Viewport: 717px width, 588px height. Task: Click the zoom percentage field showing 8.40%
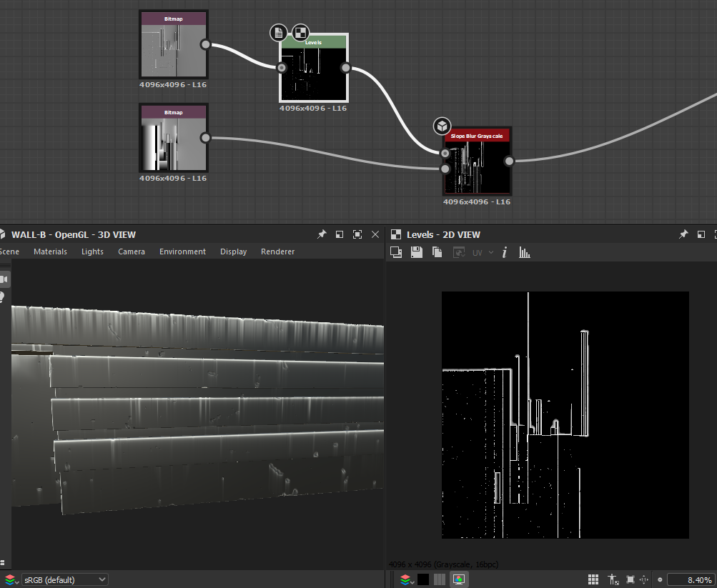686,579
